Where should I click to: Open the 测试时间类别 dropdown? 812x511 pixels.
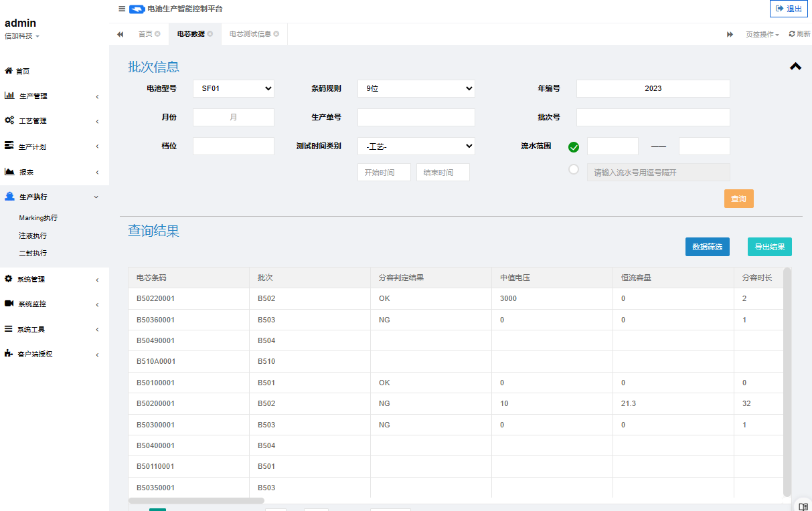[416, 146]
